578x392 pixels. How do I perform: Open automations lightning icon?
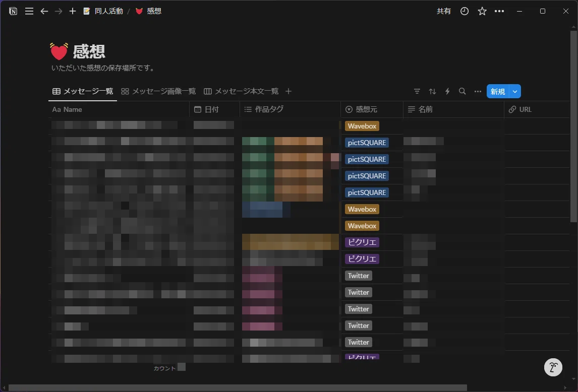[x=447, y=91]
